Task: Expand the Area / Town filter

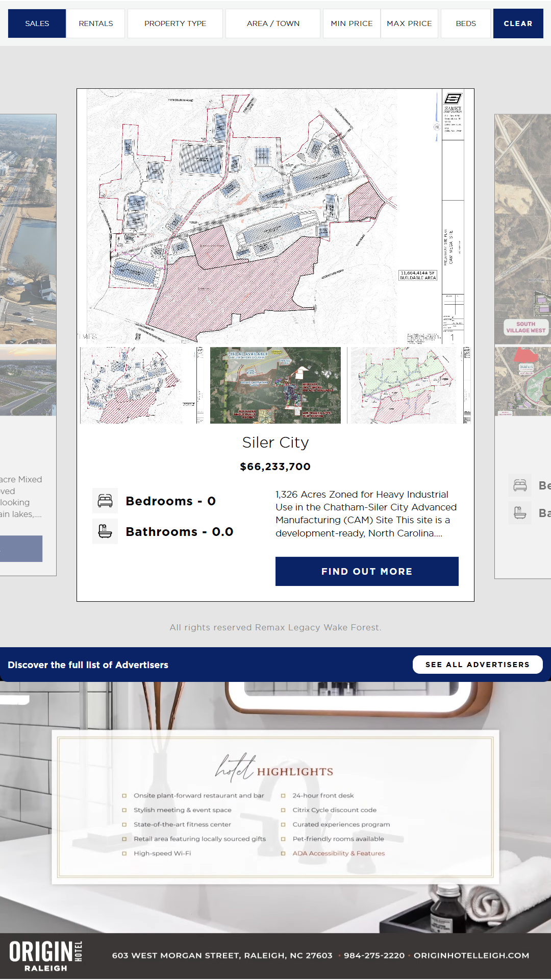Action: (x=273, y=23)
